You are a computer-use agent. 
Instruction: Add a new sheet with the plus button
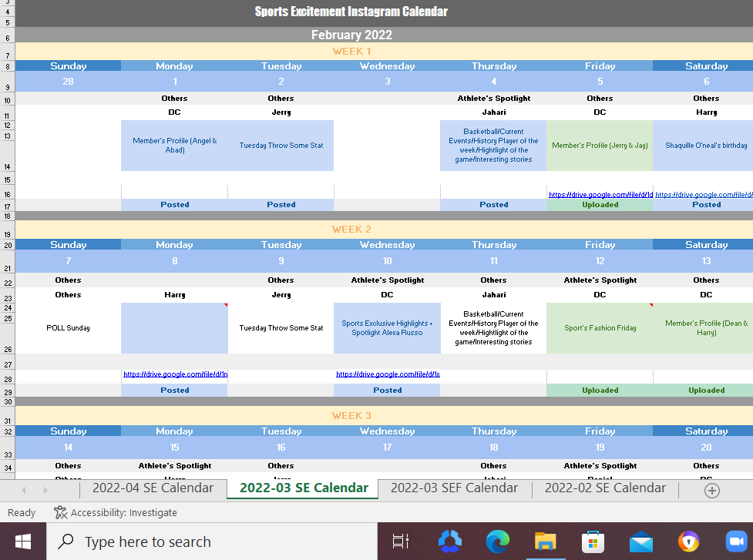711,491
